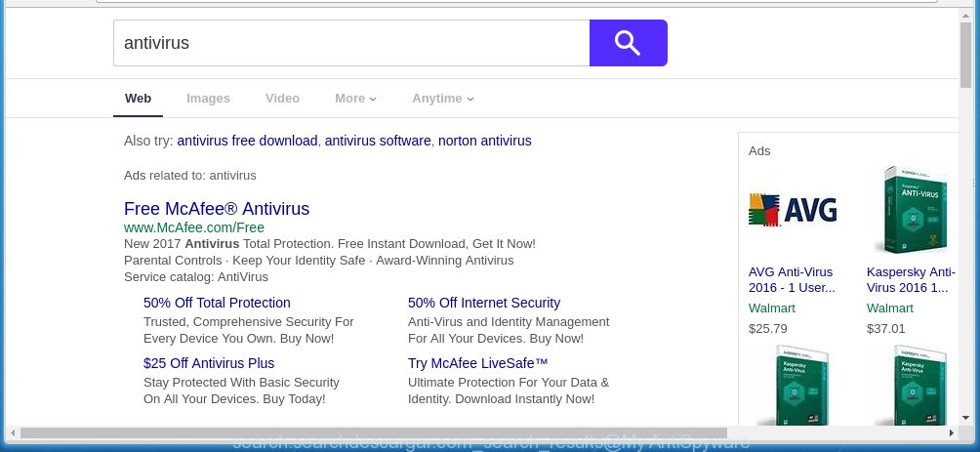The image size is (980, 452).
Task: Click the horizontal scrollbar left arrow
Action: coord(13,432)
